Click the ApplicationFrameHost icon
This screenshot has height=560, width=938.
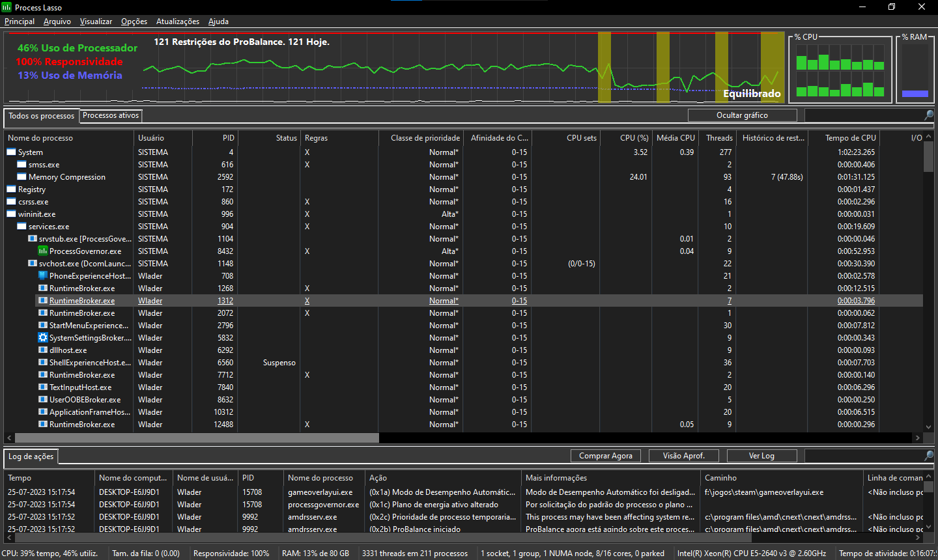pyautogui.click(x=43, y=412)
